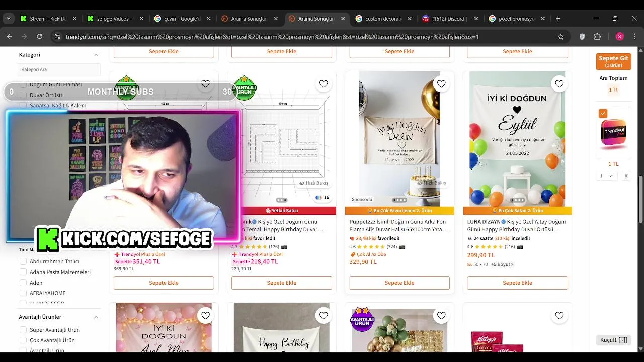Viewport: 644px width, 362px height.
Task: Uncheck the Trendyol Plus cart item checkbox
Action: point(603,114)
